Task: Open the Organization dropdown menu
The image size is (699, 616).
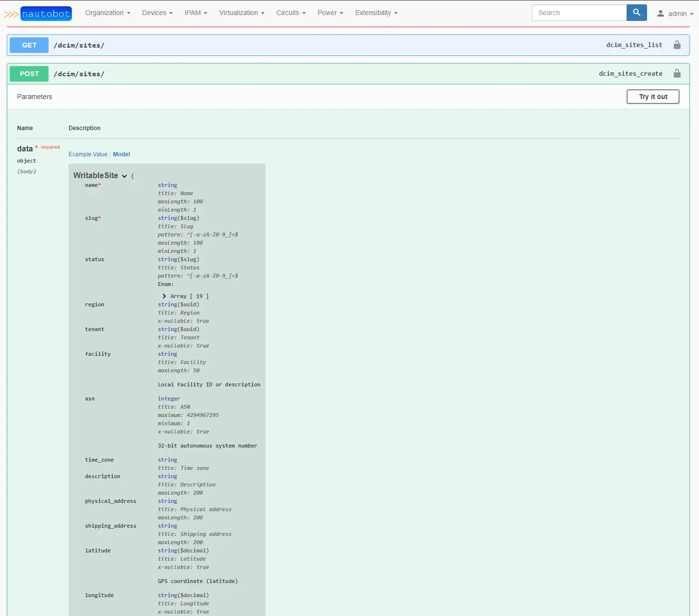Action: [107, 13]
